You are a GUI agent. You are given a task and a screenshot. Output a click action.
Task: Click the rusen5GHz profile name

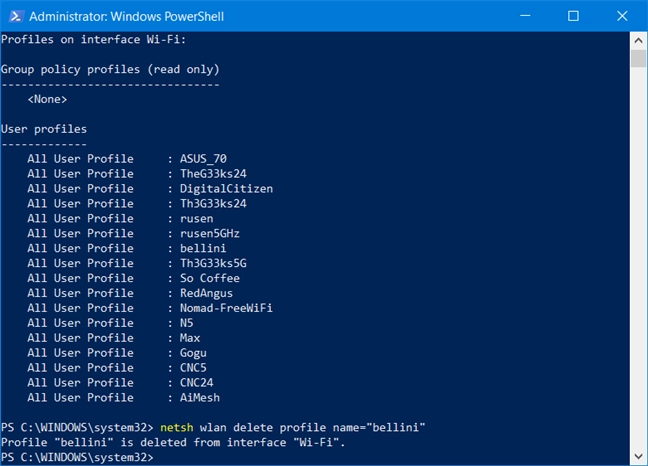click(x=210, y=233)
